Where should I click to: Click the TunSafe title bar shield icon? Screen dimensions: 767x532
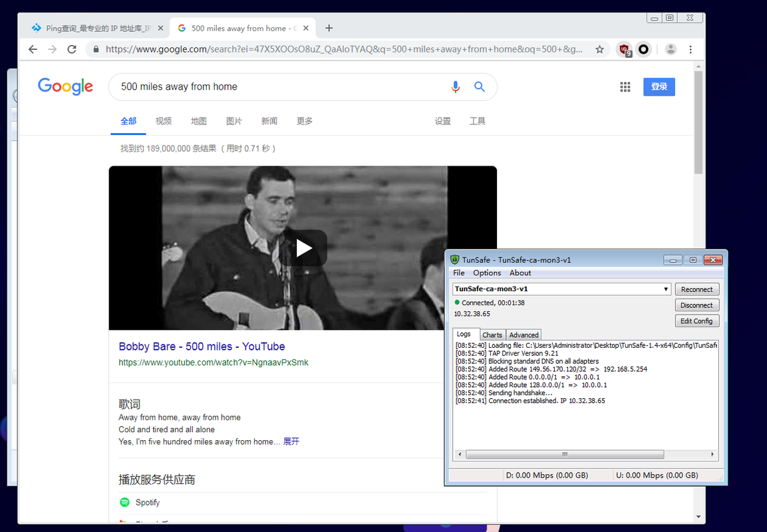455,259
